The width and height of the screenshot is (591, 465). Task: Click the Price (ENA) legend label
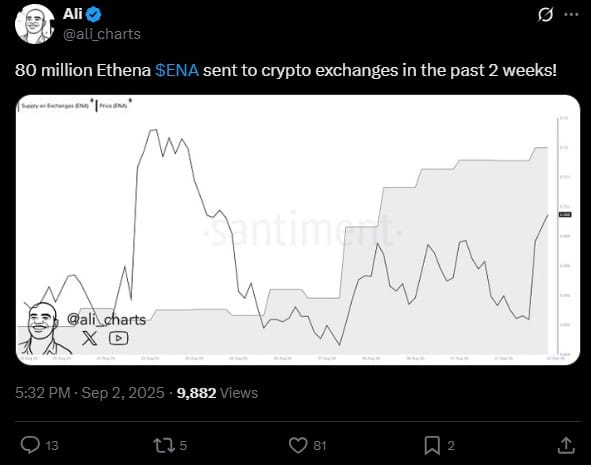(x=113, y=106)
